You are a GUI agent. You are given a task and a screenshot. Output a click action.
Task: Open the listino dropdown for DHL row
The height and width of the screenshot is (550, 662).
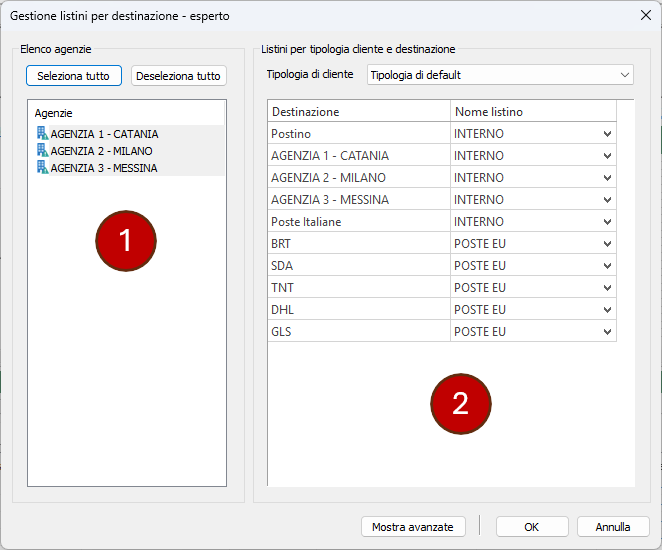(x=607, y=310)
